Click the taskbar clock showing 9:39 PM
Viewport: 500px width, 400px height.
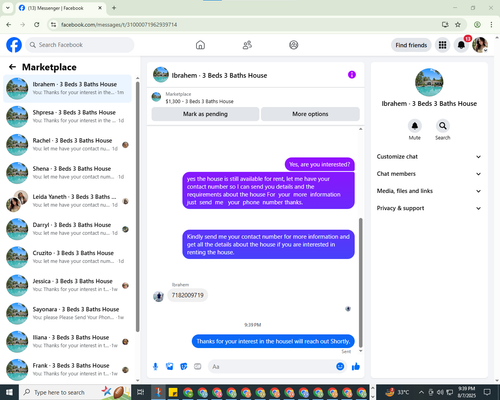click(466, 392)
